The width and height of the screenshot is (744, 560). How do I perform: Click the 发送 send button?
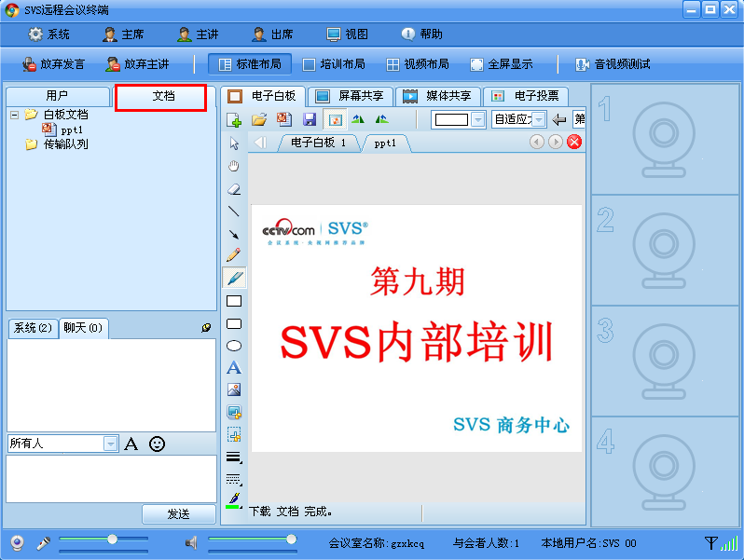[x=179, y=513]
